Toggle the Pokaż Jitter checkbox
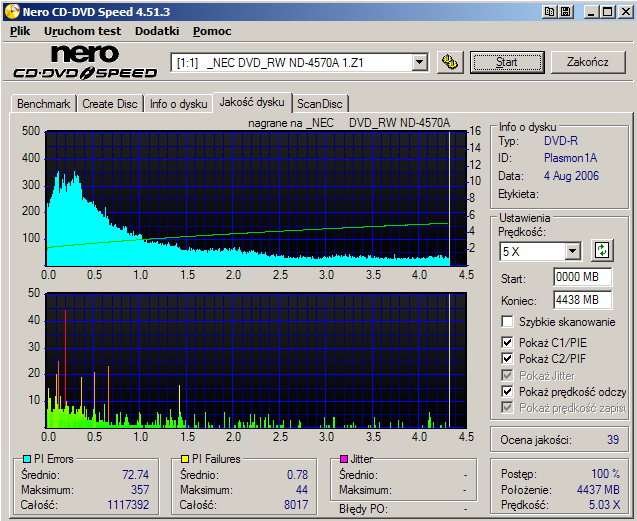The image size is (637, 521). point(507,375)
